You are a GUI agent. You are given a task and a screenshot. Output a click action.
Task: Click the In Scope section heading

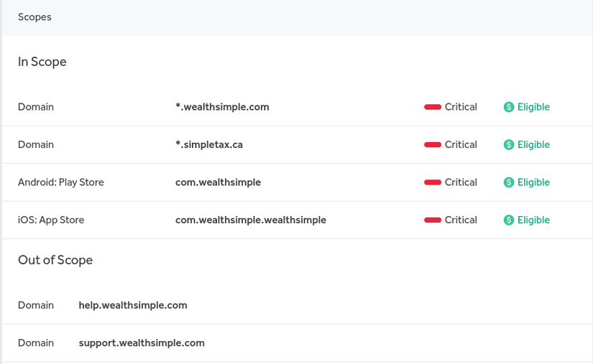pyautogui.click(x=42, y=62)
